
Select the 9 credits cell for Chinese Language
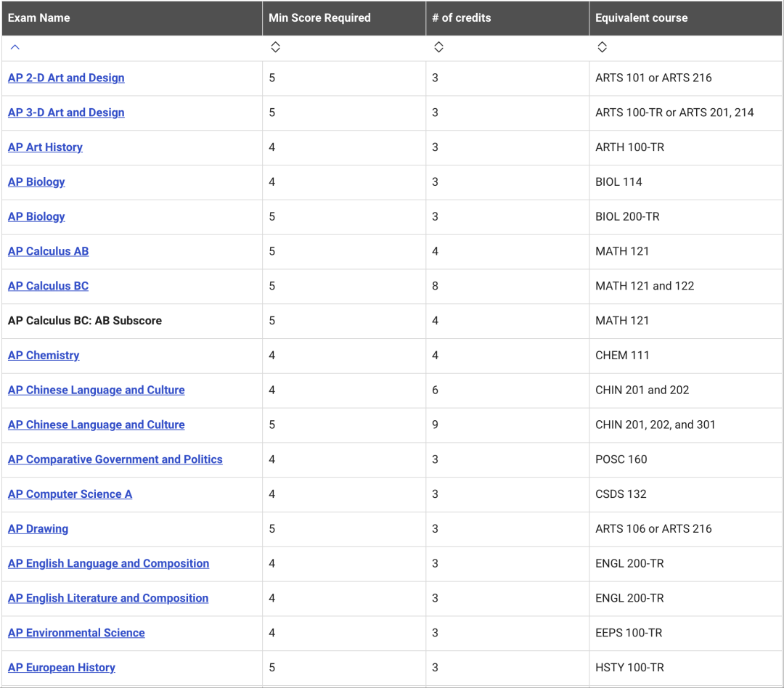point(507,425)
